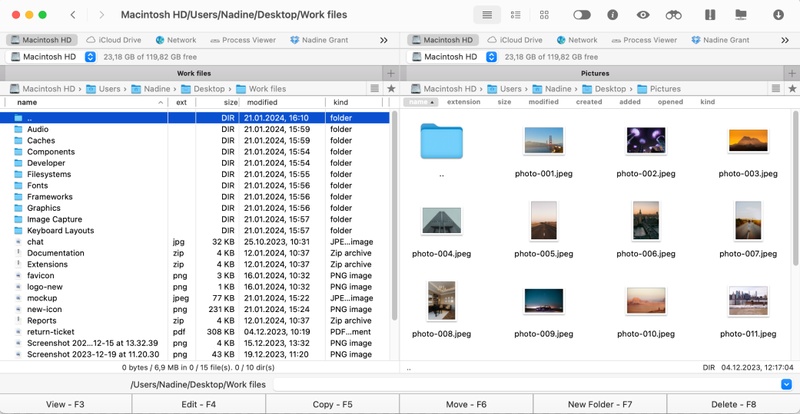800x414 pixels.
Task: Click left pane vertical scrollbar
Action: [394, 214]
